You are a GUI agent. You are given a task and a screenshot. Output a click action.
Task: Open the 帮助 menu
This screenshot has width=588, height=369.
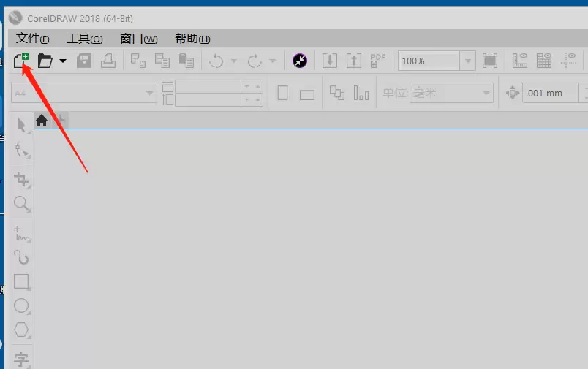192,39
